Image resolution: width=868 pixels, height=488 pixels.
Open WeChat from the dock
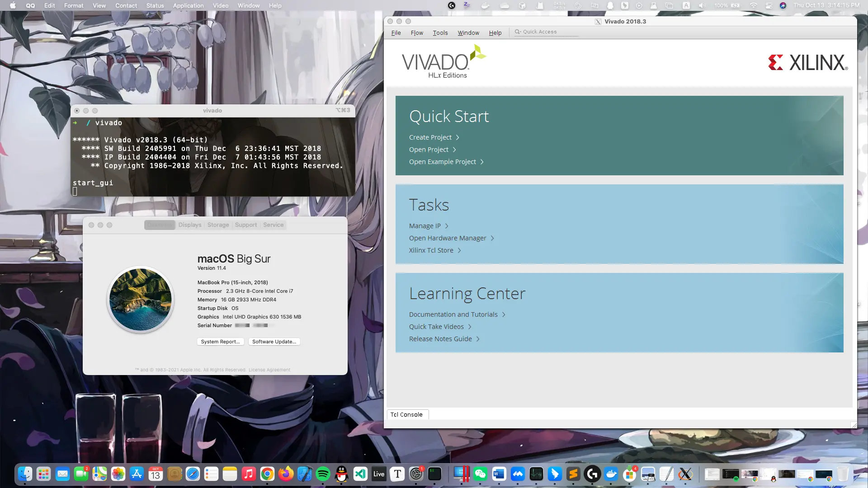(480, 474)
